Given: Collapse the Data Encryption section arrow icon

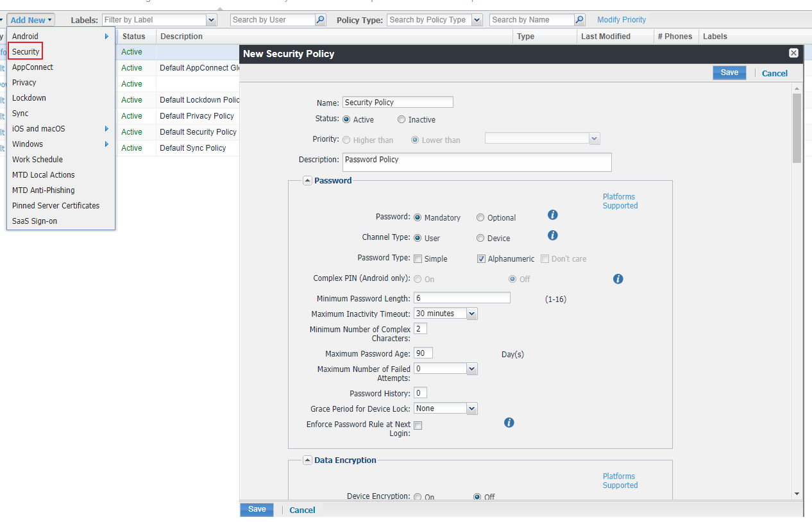Looking at the screenshot, I should coord(307,460).
